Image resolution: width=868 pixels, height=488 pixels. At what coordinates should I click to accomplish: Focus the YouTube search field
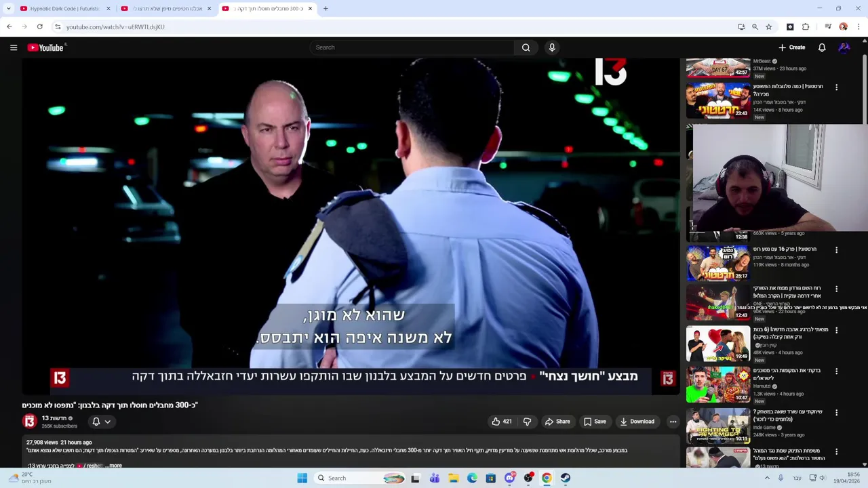click(x=412, y=47)
